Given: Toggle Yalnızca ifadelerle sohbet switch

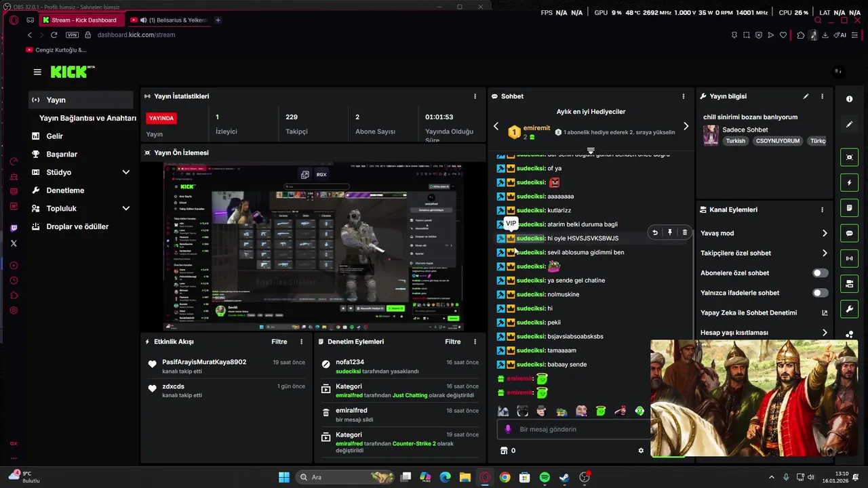Looking at the screenshot, I should (x=820, y=293).
